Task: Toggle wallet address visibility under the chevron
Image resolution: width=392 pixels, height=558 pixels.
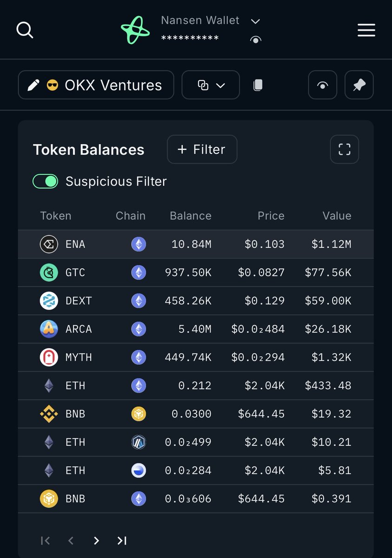Action: pyautogui.click(x=255, y=40)
